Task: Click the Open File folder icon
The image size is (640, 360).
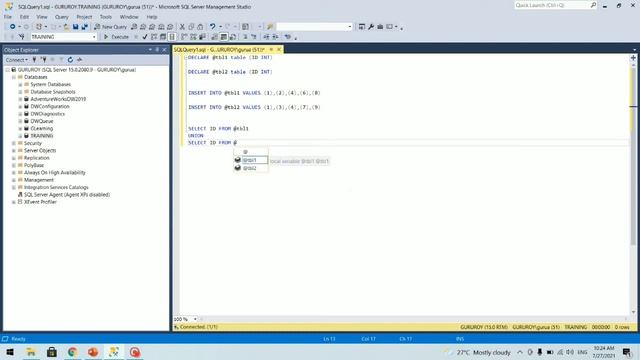Action: click(x=66, y=27)
